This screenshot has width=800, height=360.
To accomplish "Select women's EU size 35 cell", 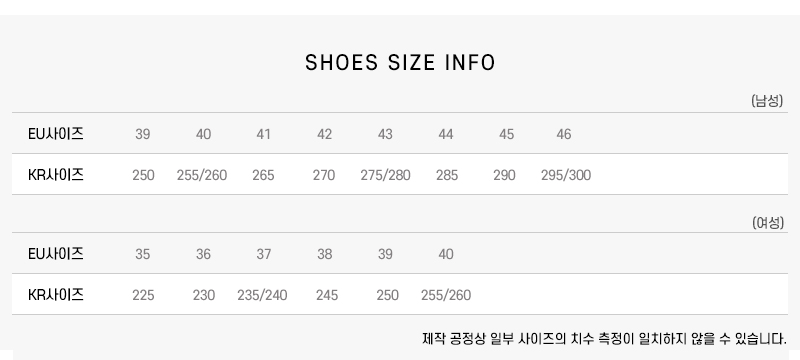I will (142, 254).
